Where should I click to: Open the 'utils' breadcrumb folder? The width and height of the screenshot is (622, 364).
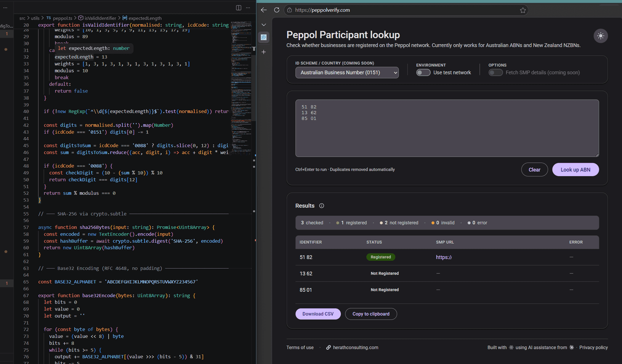[x=35, y=18]
